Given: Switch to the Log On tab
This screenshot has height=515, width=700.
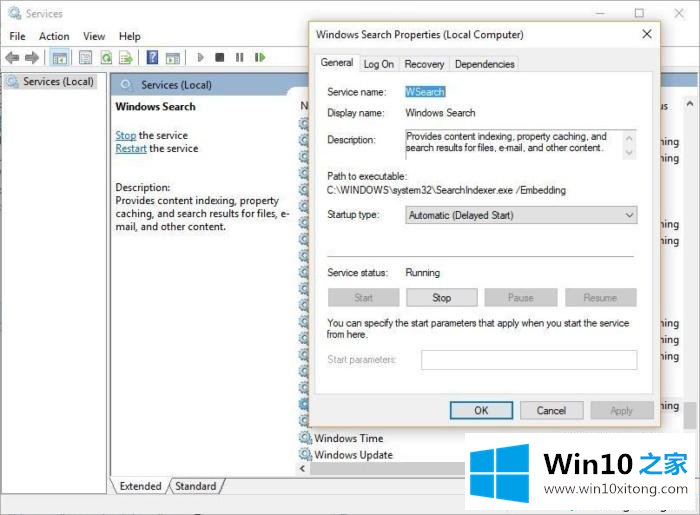Looking at the screenshot, I should (379, 64).
